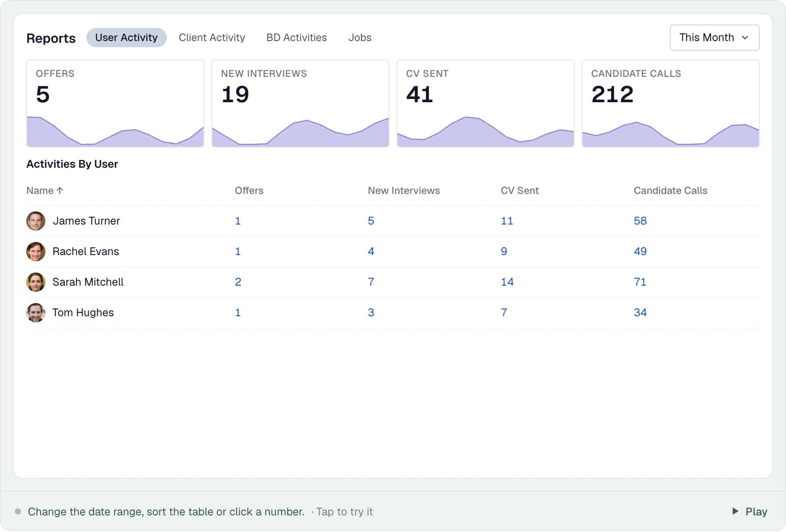Viewport: 786px width, 532px height.
Task: Click Sarah Mitchell's avatar photo
Action: pos(36,282)
